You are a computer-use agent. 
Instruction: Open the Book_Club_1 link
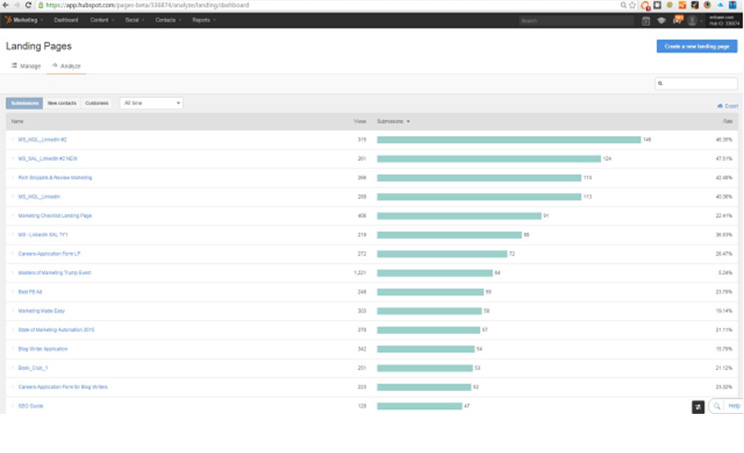click(33, 368)
